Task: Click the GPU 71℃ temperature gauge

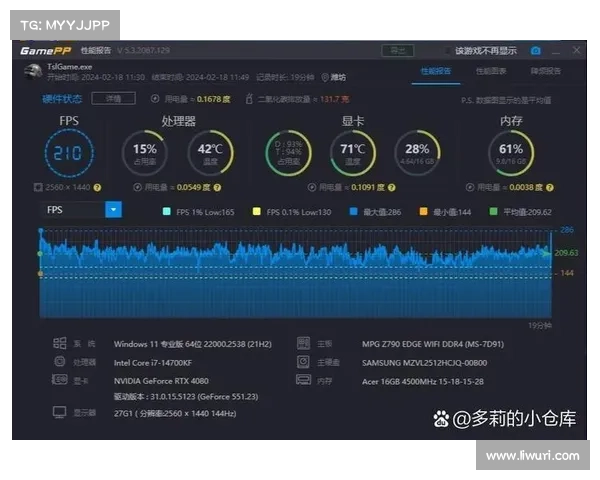Action: tap(353, 153)
